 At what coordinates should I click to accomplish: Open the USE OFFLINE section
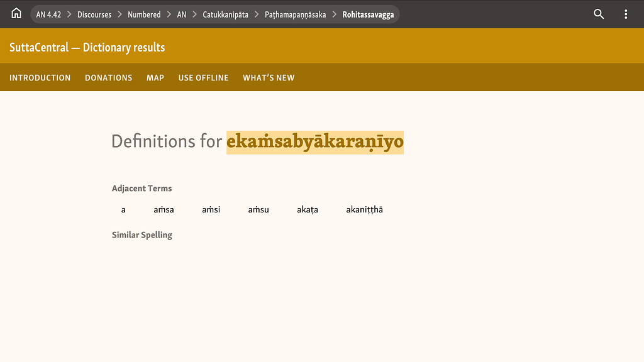pyautogui.click(x=203, y=77)
